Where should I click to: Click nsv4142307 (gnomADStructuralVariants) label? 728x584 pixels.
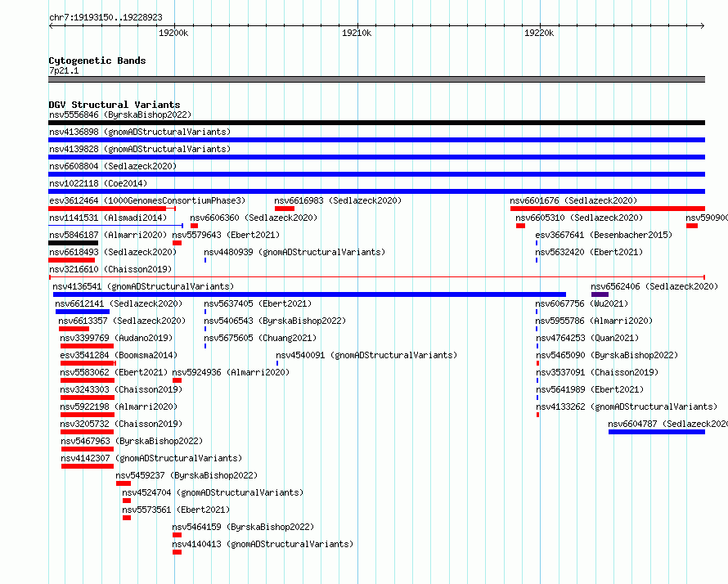pos(151,458)
